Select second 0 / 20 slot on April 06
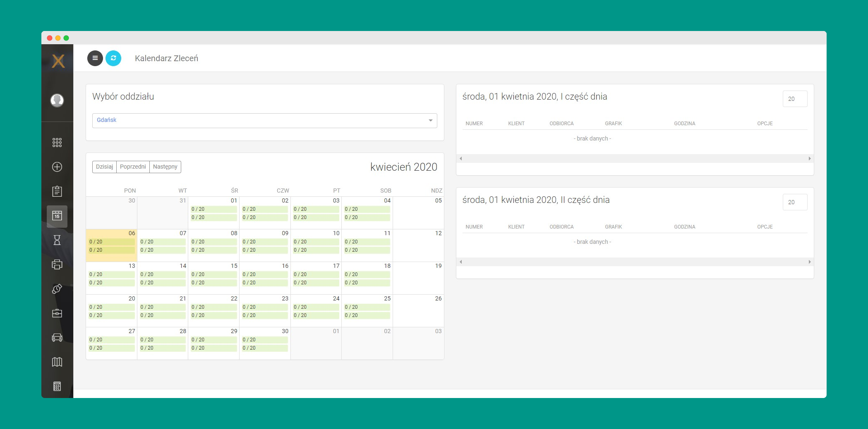The height and width of the screenshot is (429, 868). coord(111,250)
